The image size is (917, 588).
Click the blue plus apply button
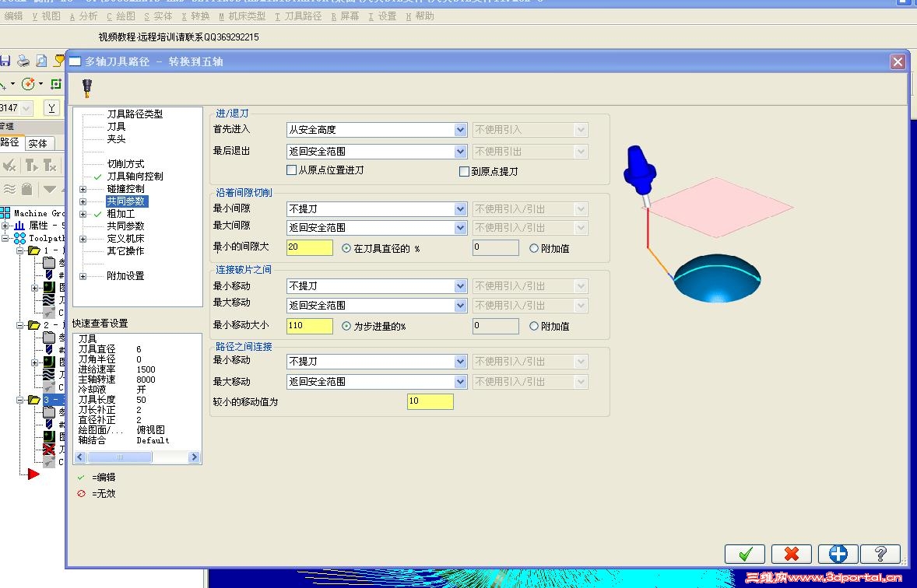tap(838, 554)
